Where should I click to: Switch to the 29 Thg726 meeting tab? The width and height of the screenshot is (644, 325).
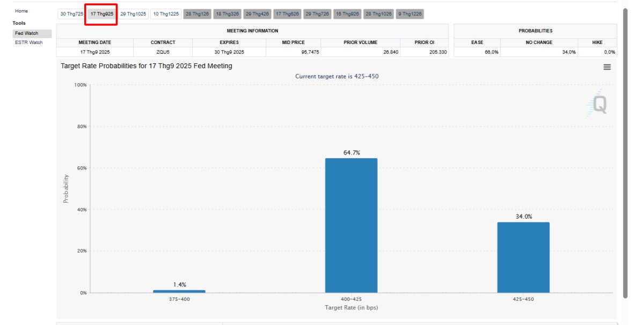point(318,14)
